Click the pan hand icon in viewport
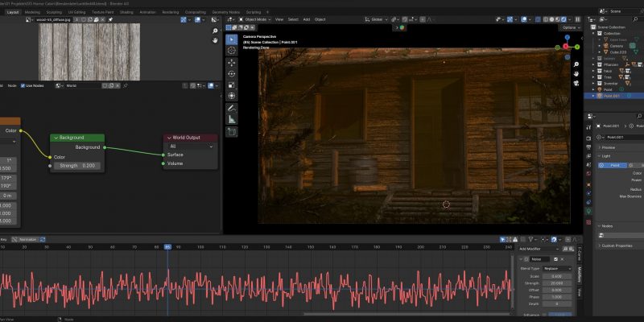The width and height of the screenshot is (644, 322). [x=576, y=73]
